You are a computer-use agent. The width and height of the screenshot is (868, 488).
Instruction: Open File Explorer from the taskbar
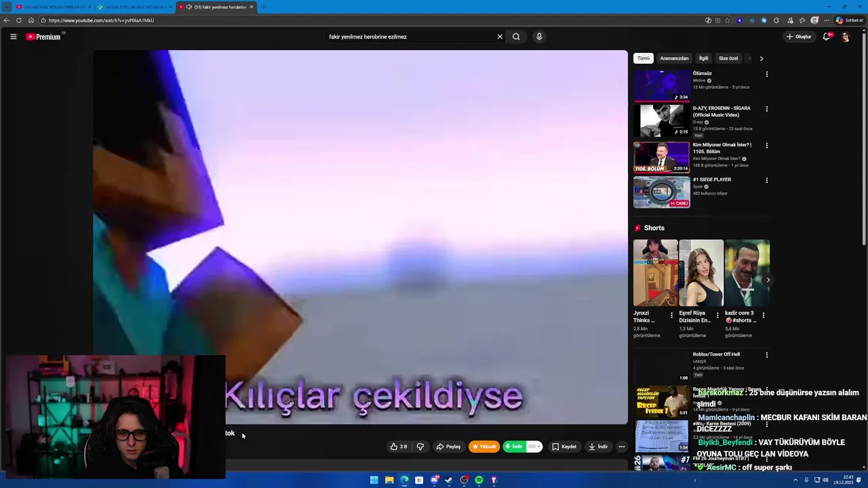[389, 480]
